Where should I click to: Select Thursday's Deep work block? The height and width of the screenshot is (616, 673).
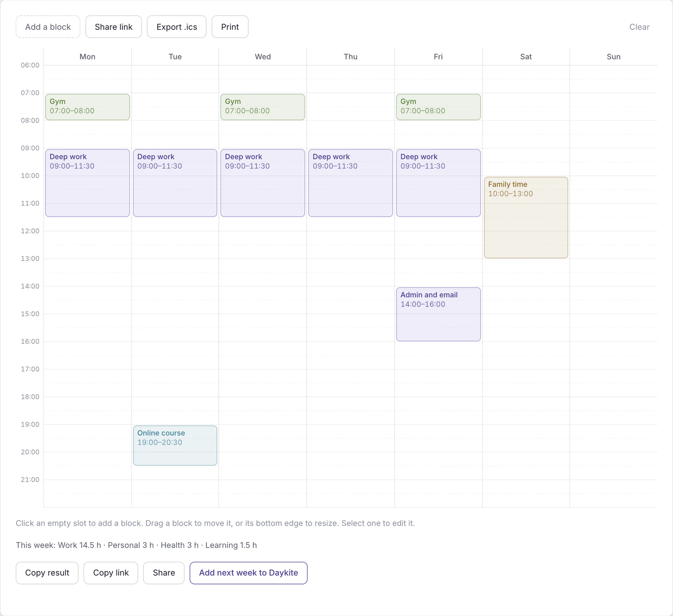pyautogui.click(x=350, y=183)
